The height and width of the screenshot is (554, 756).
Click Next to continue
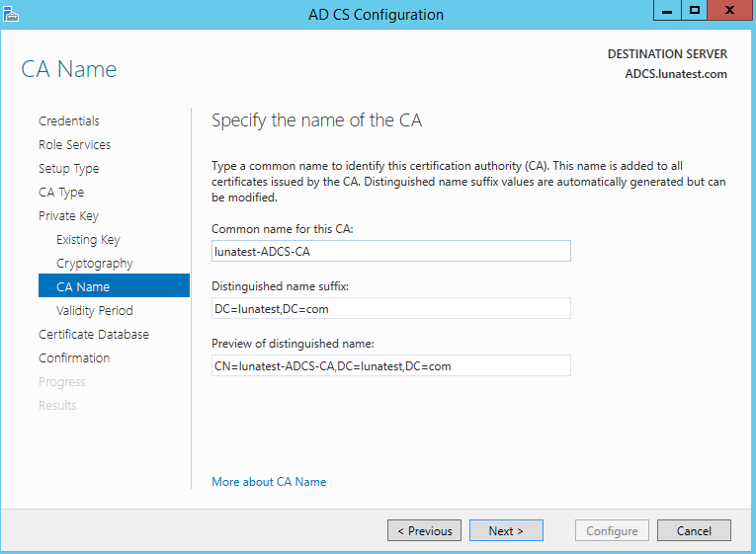tap(506, 530)
